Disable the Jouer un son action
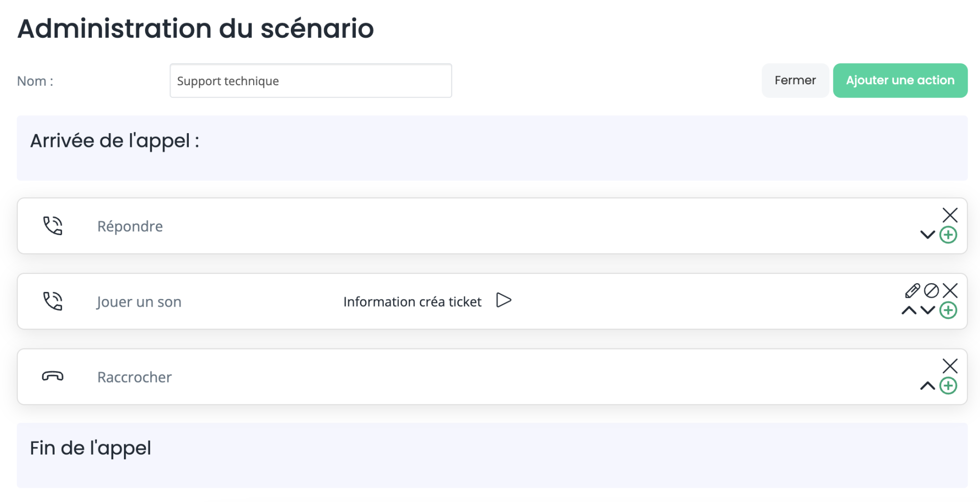 (x=931, y=291)
